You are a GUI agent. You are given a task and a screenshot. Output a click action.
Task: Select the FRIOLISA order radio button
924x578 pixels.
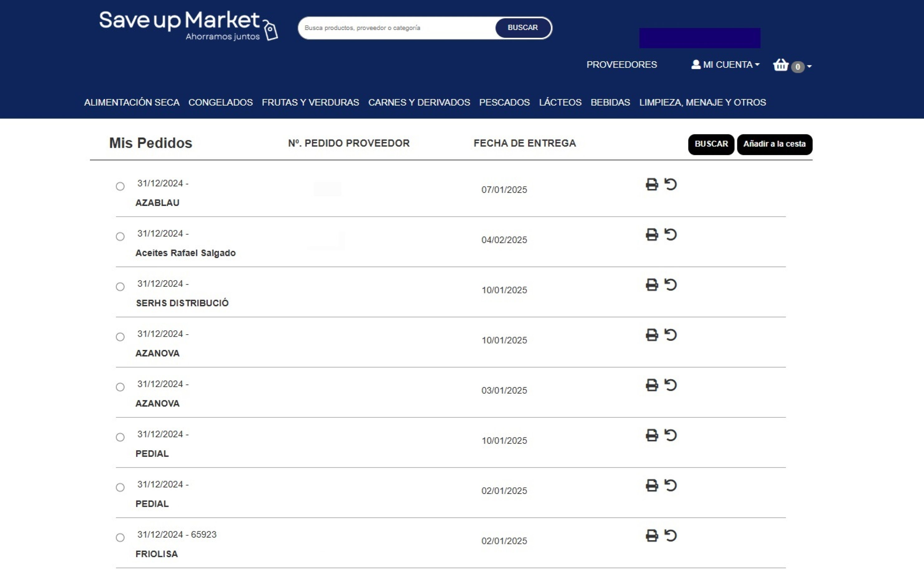120,537
